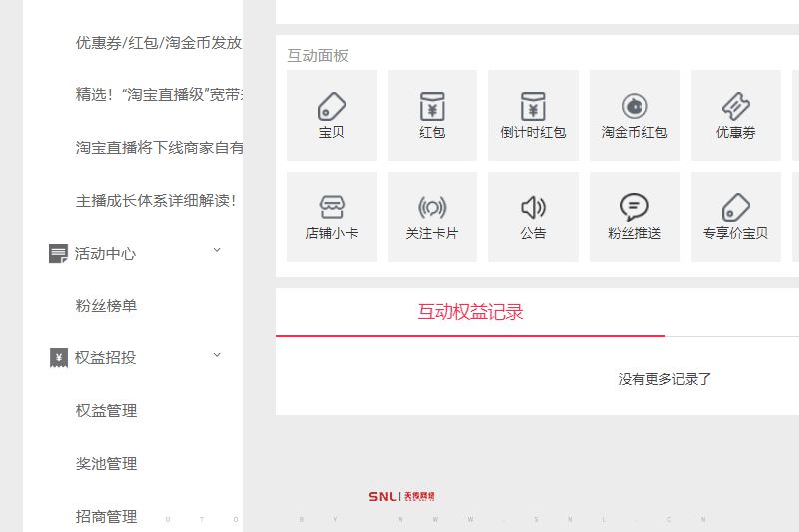
Task: Open the 主播成长体系详细解读 article link
Action: pyautogui.click(x=157, y=200)
